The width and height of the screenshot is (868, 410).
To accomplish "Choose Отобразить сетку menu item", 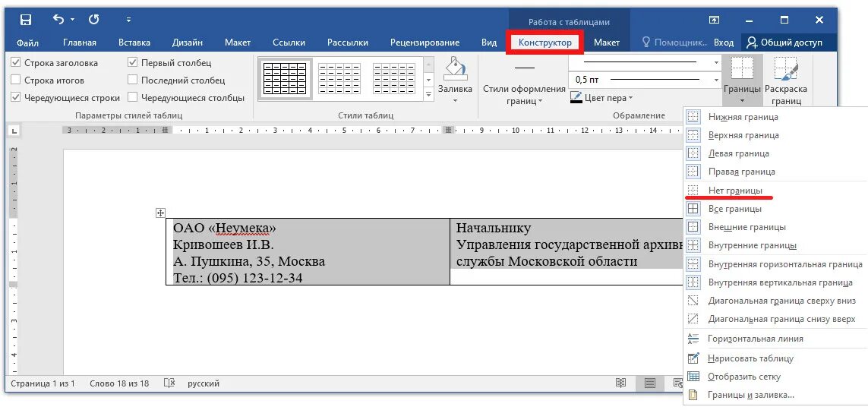I will pos(775,377).
